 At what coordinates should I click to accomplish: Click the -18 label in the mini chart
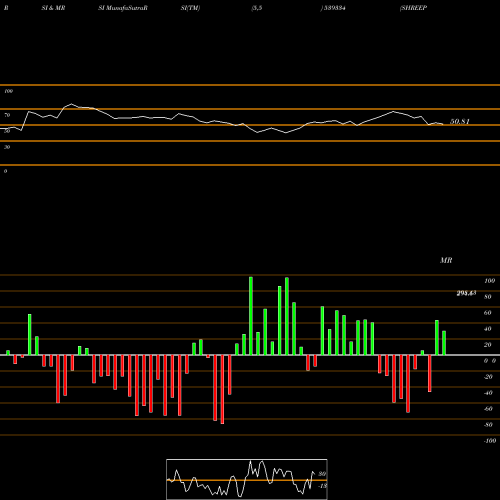pos(322,486)
